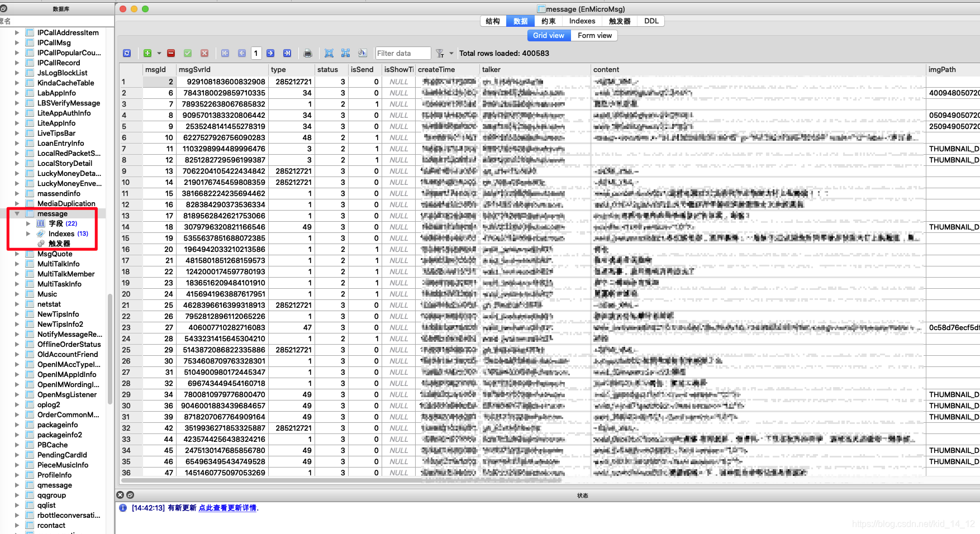980x534 pixels.
Task: Click the massendinfo table icon
Action: [x=30, y=194]
